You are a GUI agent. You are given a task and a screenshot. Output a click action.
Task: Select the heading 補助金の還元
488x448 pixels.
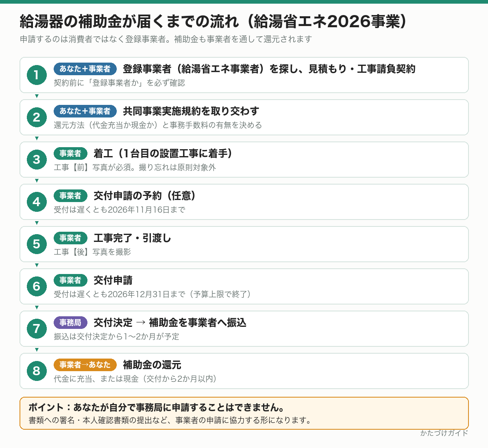point(152,365)
